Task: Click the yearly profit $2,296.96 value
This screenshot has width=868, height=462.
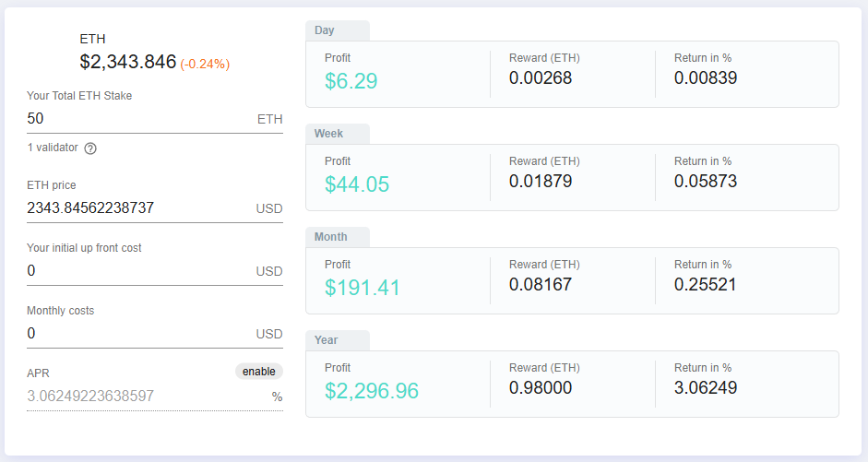Action: point(372,391)
